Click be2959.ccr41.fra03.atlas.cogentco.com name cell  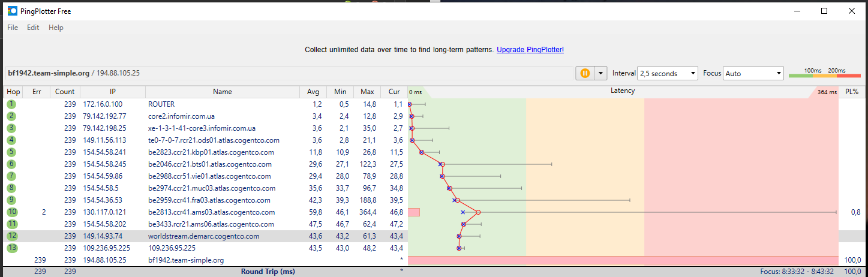pos(210,200)
